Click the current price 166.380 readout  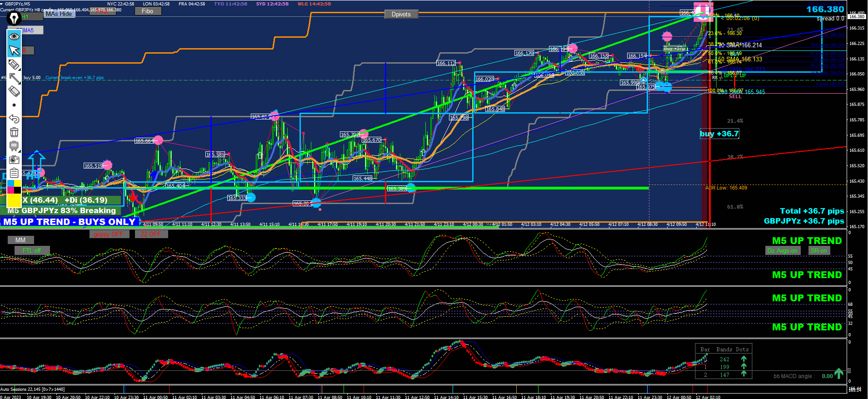pos(825,9)
